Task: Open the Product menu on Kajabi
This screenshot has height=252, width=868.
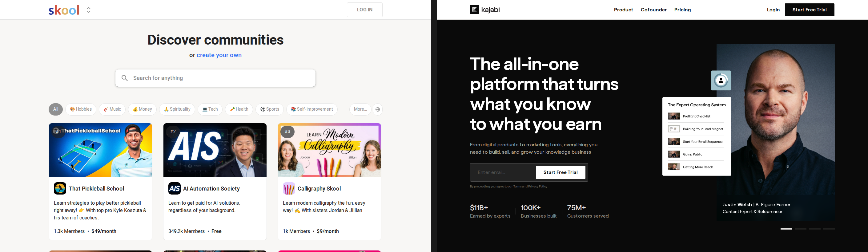Action: point(623,10)
